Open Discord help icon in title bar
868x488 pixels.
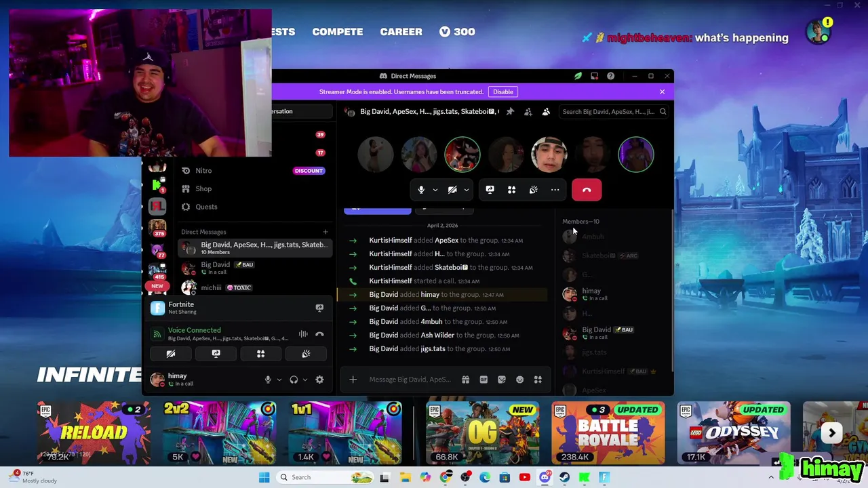tap(610, 76)
